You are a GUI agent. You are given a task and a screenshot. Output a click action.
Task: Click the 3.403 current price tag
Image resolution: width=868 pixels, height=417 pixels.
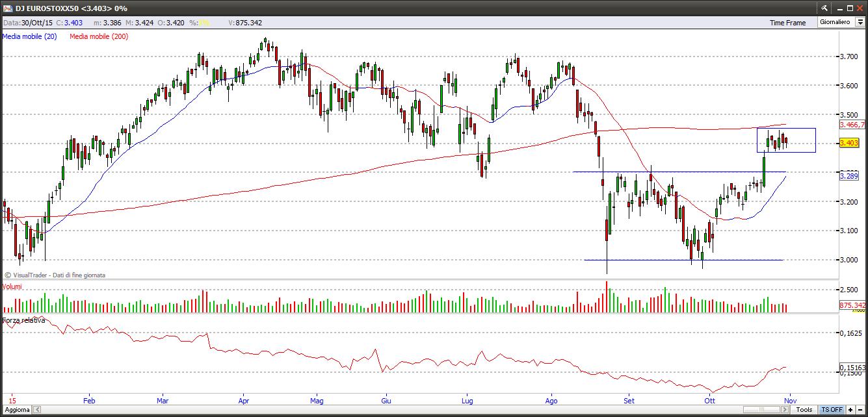click(x=849, y=143)
